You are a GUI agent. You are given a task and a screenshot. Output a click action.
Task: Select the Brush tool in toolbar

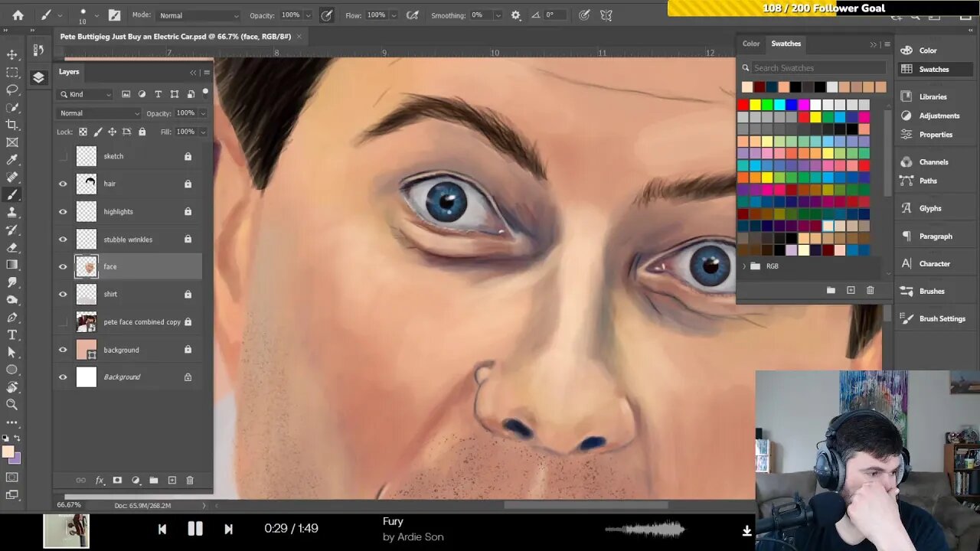click(x=12, y=194)
